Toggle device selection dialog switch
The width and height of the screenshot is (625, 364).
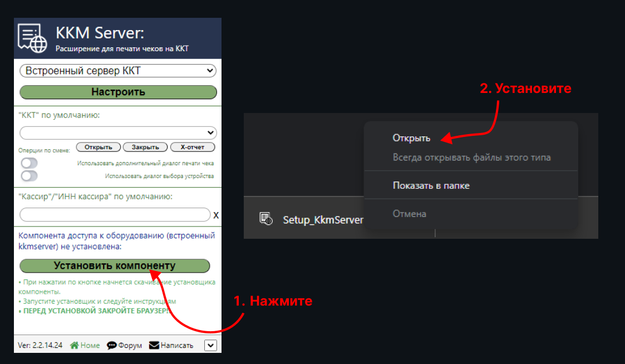pos(29,176)
